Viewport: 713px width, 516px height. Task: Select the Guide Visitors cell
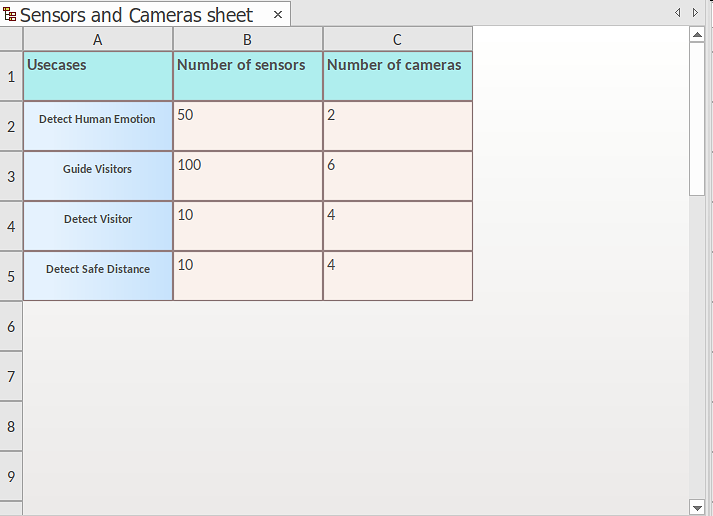point(97,176)
